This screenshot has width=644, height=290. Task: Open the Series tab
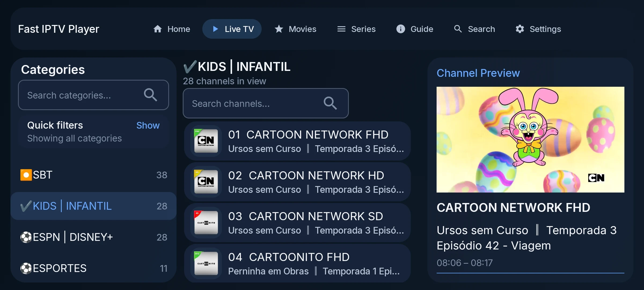pos(356,29)
